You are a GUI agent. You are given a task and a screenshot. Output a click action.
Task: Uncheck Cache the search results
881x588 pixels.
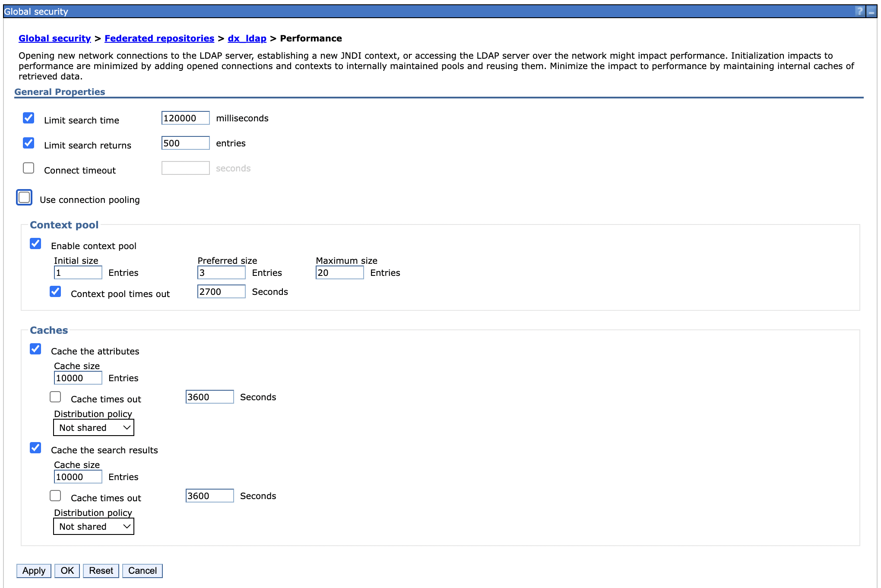tap(35, 448)
